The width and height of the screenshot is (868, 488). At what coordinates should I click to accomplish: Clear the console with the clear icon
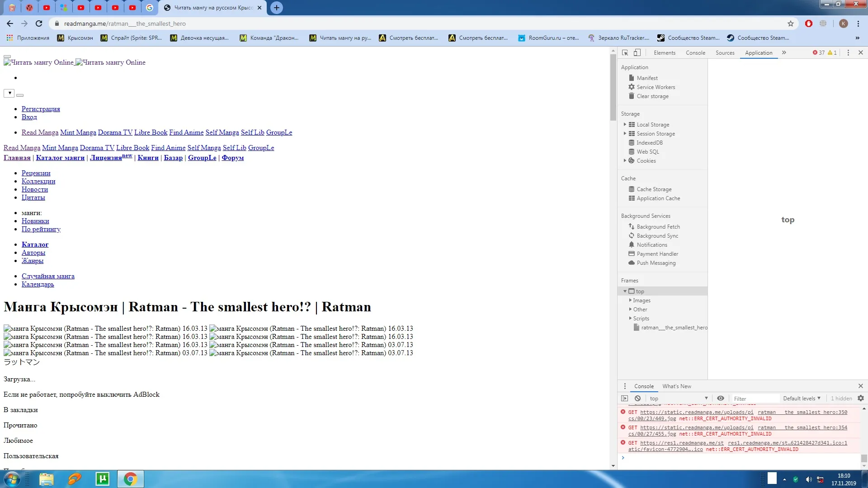[637, 399]
